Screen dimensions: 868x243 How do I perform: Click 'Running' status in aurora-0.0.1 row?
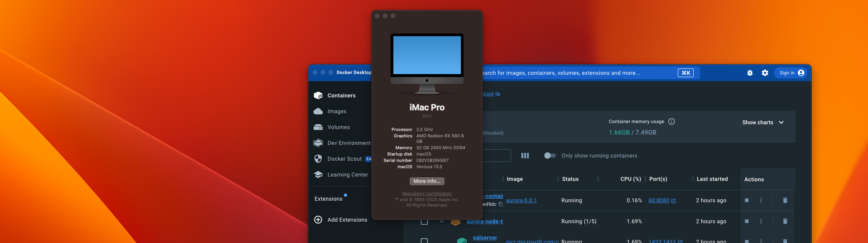[572, 200]
